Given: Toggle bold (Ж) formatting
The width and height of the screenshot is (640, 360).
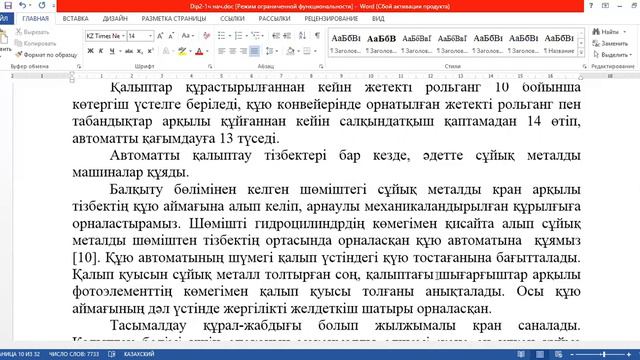Looking at the screenshot, I should [91, 51].
